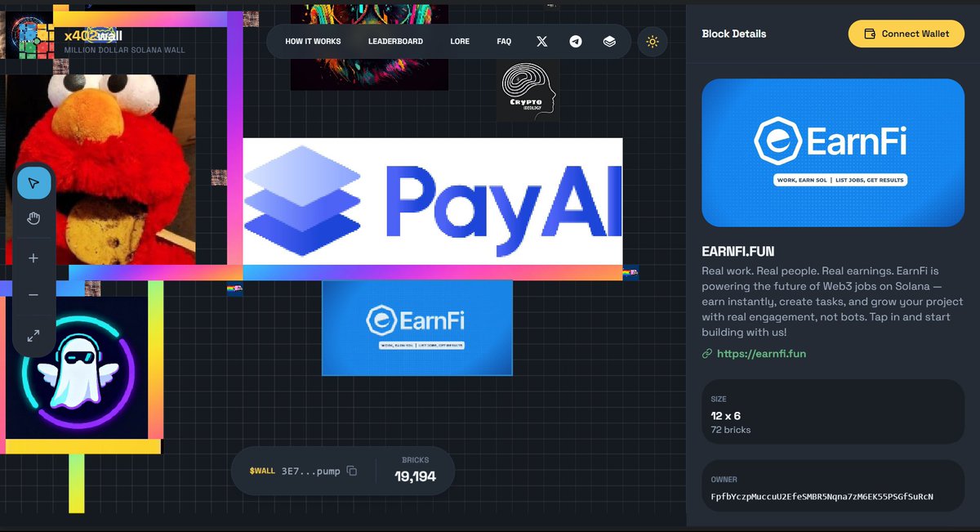Select the Elmo cookie image block
The image size is (980, 532).
click(100, 170)
